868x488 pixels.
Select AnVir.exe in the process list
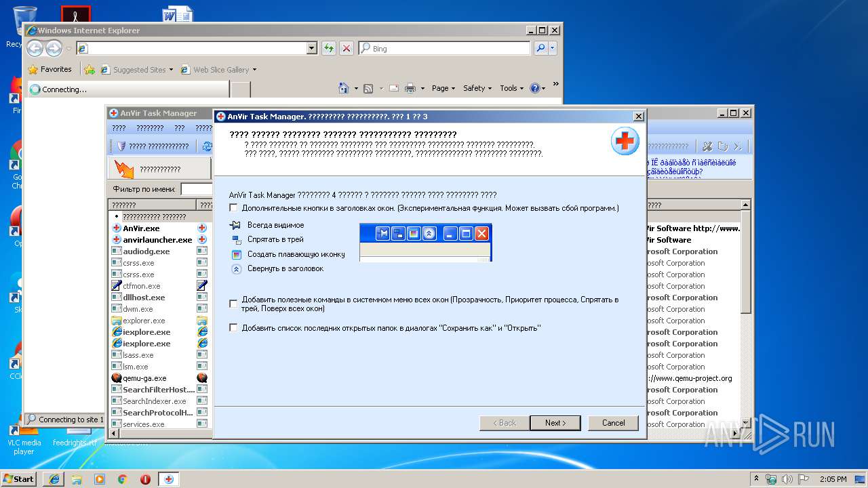point(142,228)
